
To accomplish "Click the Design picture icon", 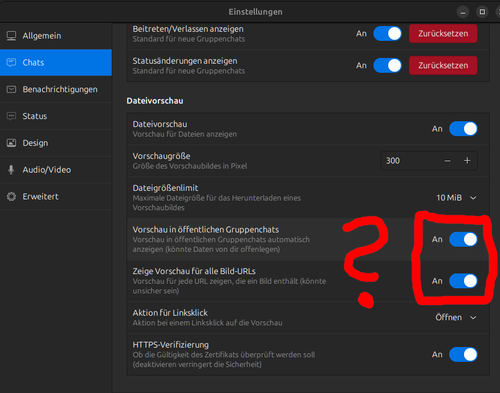I will (x=11, y=143).
